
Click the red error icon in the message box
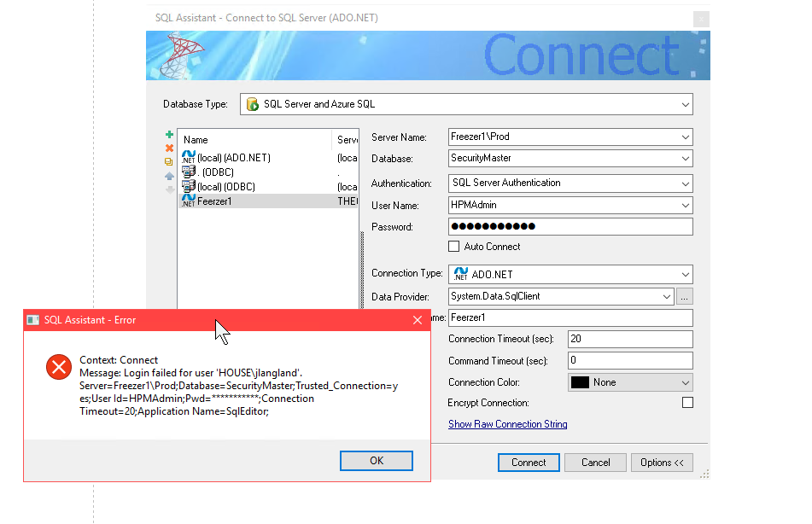tap(59, 367)
